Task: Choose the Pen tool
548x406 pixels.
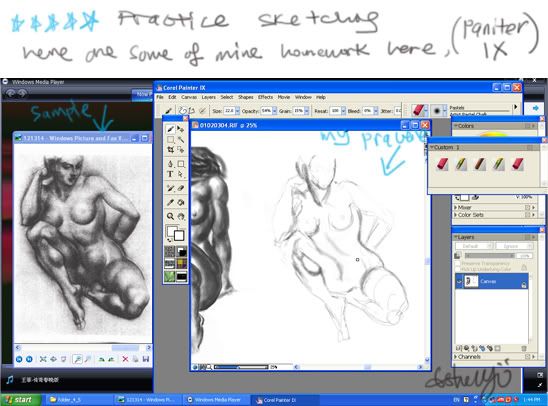Action: [x=171, y=164]
